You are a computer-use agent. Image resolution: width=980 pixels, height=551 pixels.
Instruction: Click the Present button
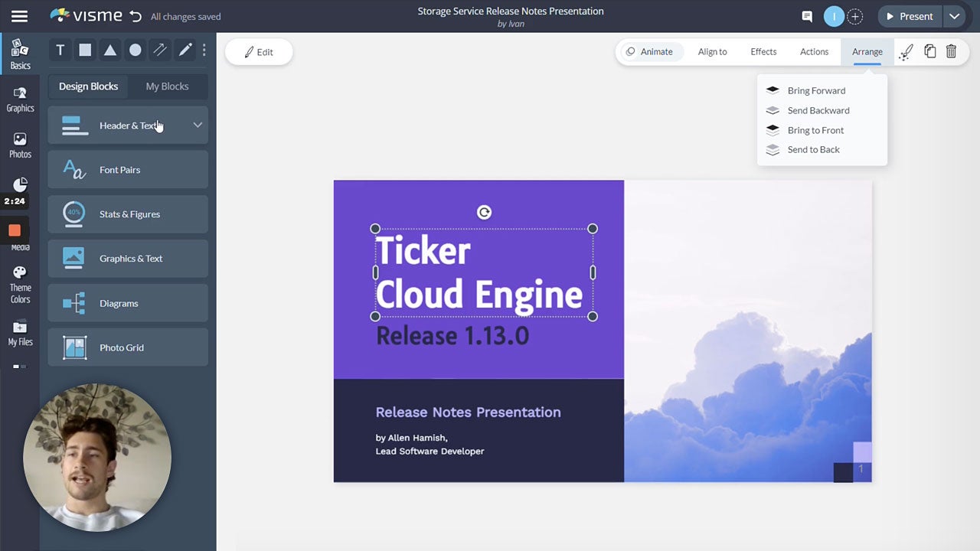click(910, 16)
